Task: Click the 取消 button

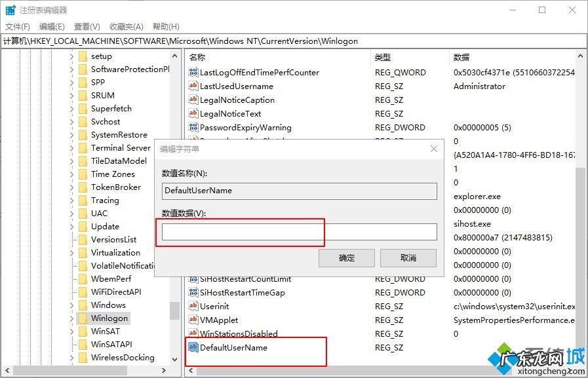Action: (x=408, y=257)
